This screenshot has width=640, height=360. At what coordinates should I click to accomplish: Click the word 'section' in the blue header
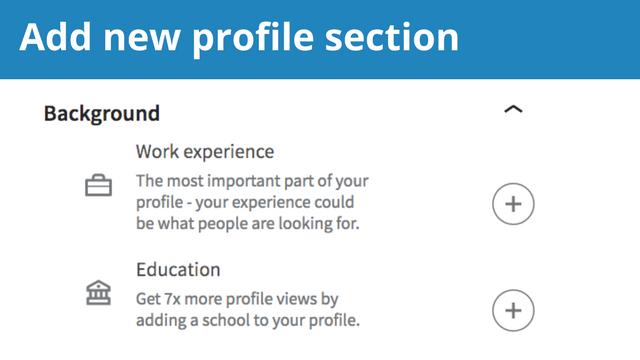pyautogui.click(x=392, y=38)
